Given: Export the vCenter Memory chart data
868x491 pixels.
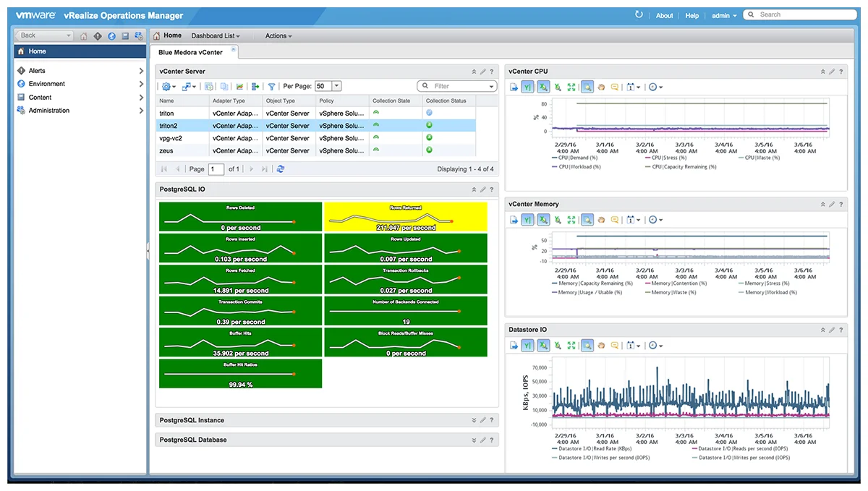Looking at the screenshot, I should (x=514, y=220).
